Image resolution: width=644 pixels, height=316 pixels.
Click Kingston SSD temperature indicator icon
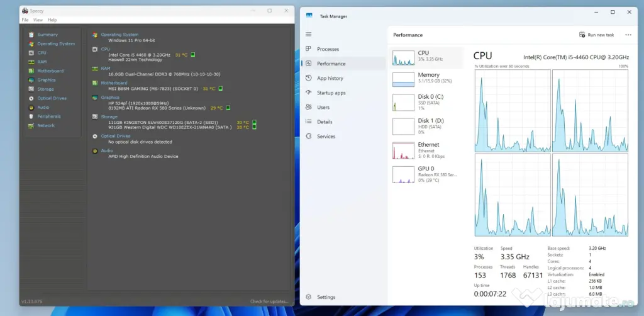point(254,122)
